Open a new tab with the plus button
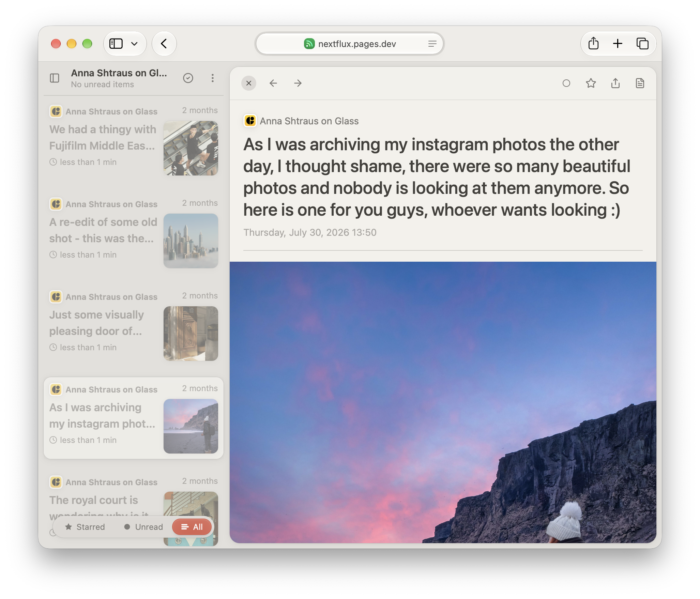This screenshot has width=700, height=599. [618, 44]
